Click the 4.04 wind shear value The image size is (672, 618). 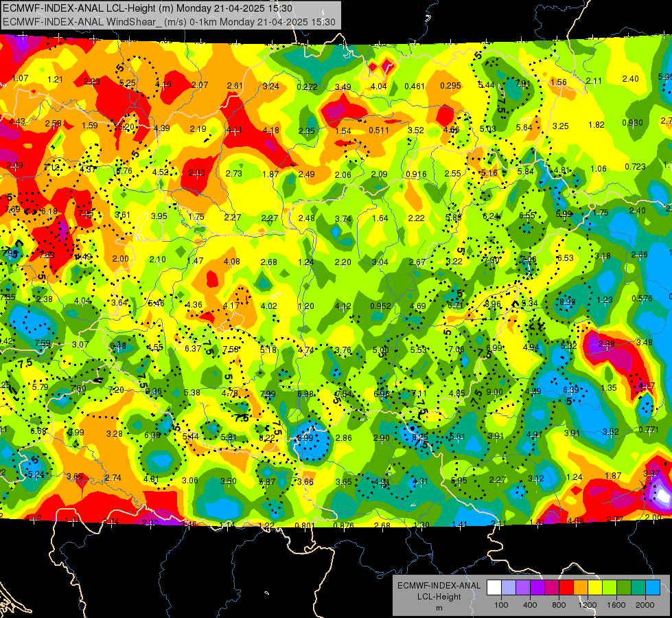(x=379, y=87)
